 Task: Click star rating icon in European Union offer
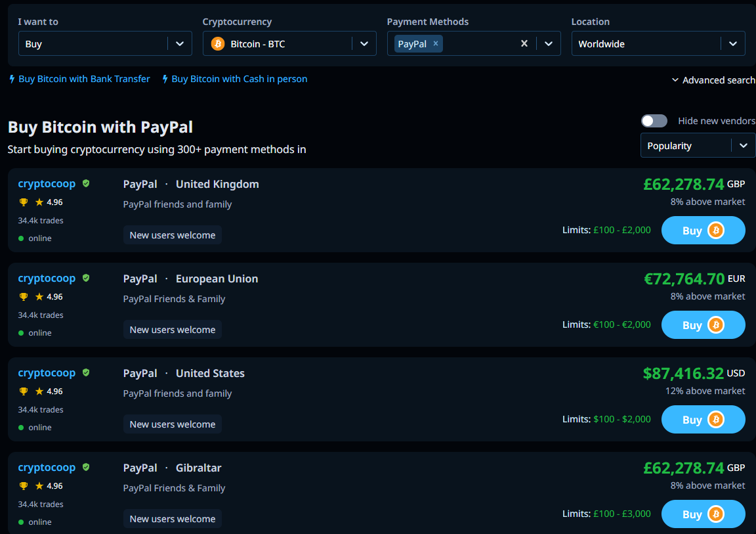[39, 297]
